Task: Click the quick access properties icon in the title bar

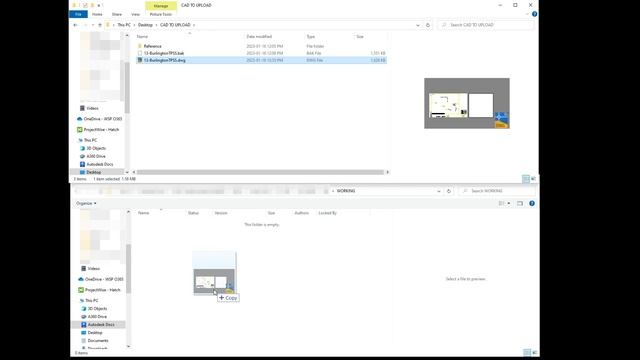Action: click(x=85, y=5)
